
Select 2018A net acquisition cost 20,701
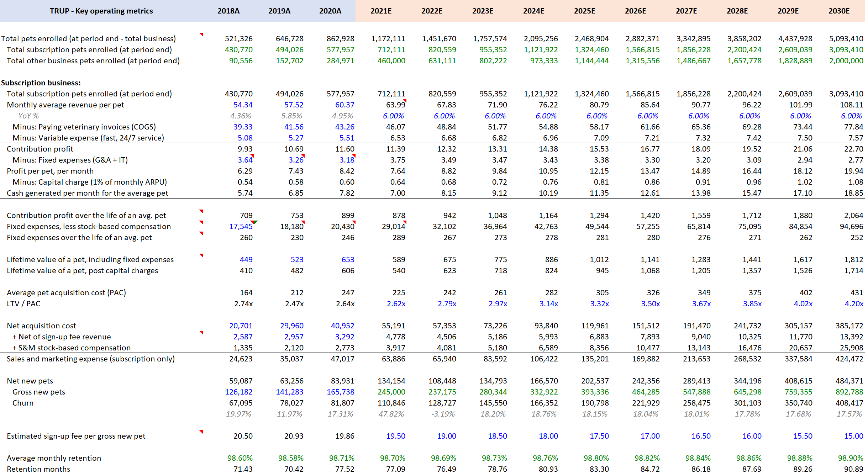click(x=241, y=326)
